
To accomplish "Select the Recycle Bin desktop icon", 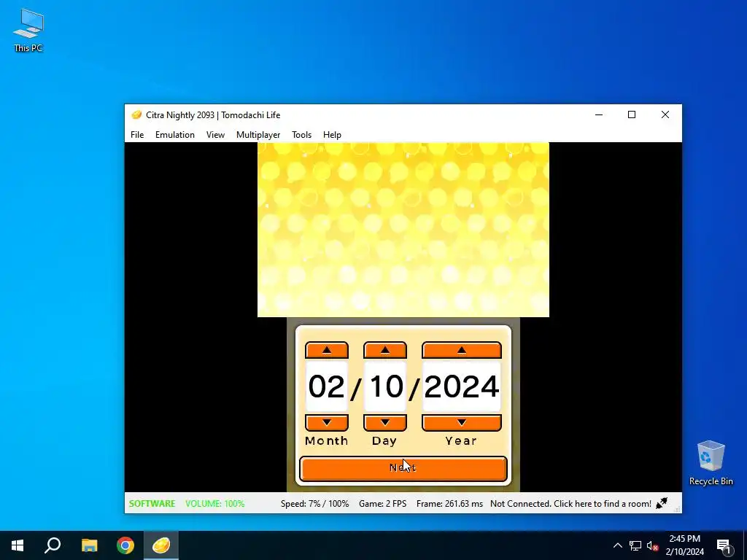I will 711,463.
